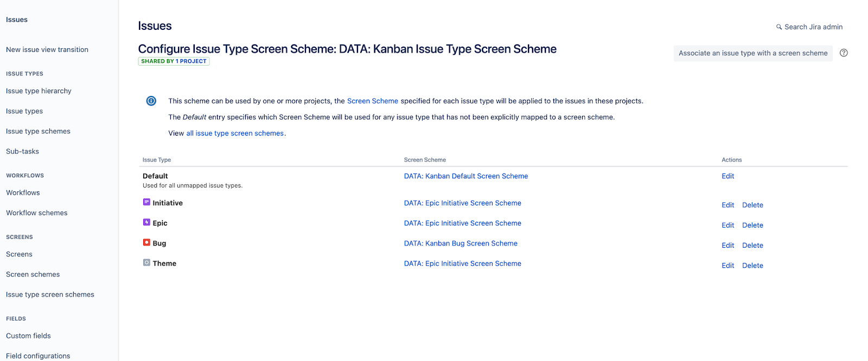Click the all issue type screen schemes link
The height and width of the screenshot is (361, 868).
235,133
